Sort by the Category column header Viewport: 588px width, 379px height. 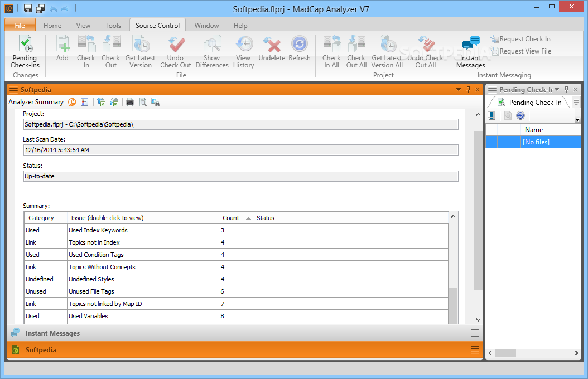46,218
